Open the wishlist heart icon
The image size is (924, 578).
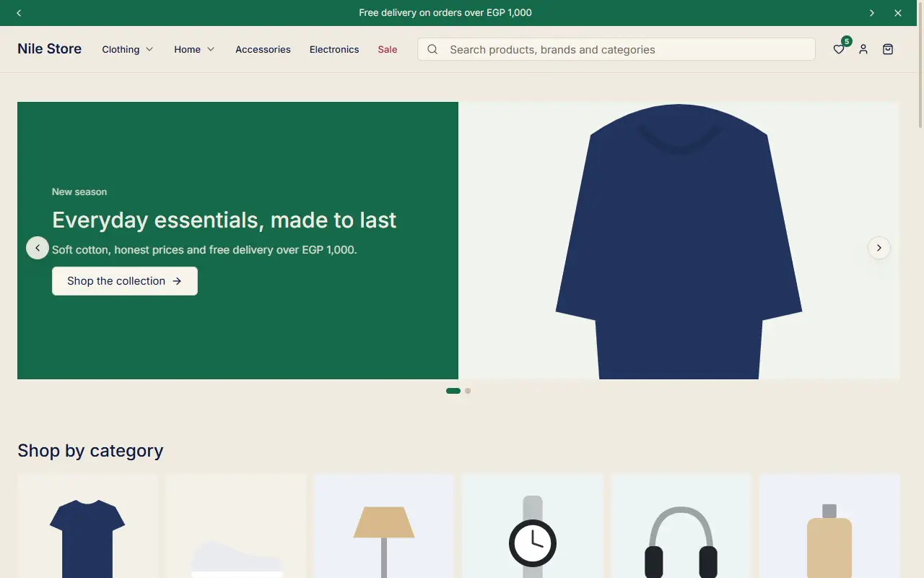point(838,49)
